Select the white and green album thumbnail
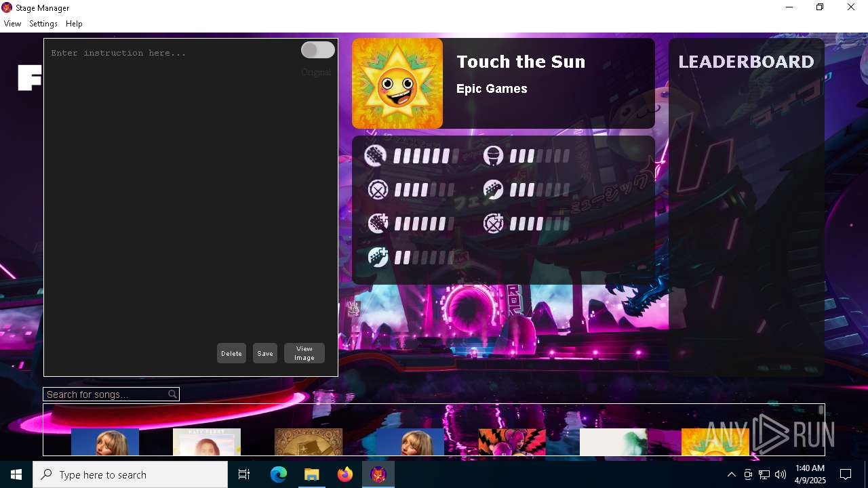Viewport: 868px width, 488px height. click(x=614, y=442)
